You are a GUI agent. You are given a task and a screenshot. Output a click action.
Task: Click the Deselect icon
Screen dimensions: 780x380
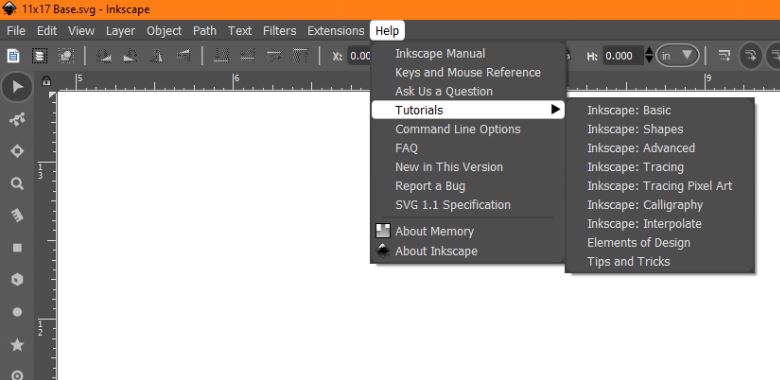pyautogui.click(x=66, y=56)
